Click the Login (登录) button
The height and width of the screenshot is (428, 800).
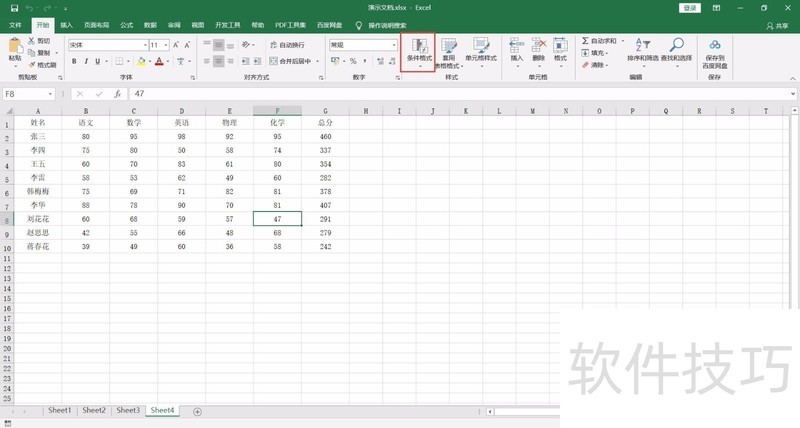coord(690,8)
